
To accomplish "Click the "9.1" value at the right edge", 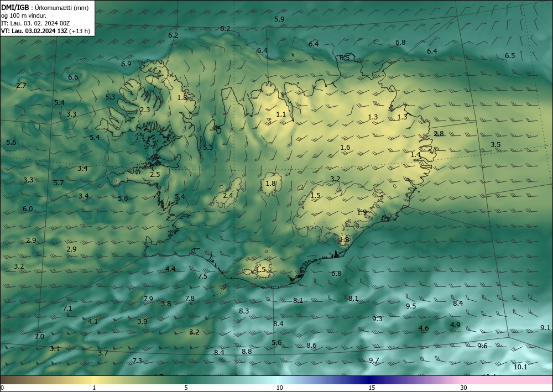I will pos(545,327).
